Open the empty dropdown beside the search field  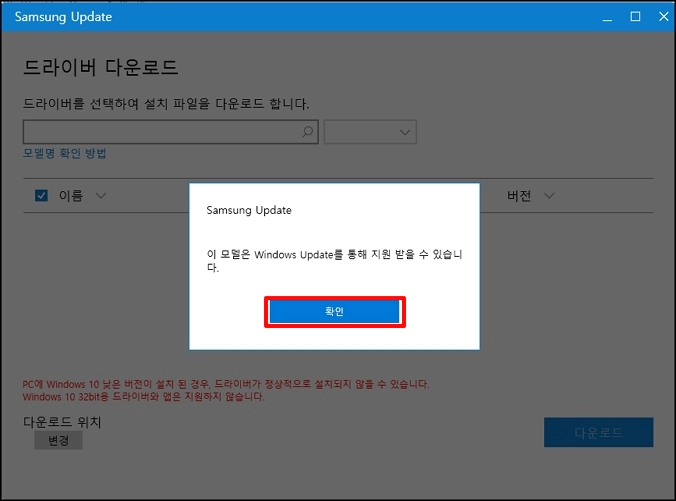tap(370, 132)
